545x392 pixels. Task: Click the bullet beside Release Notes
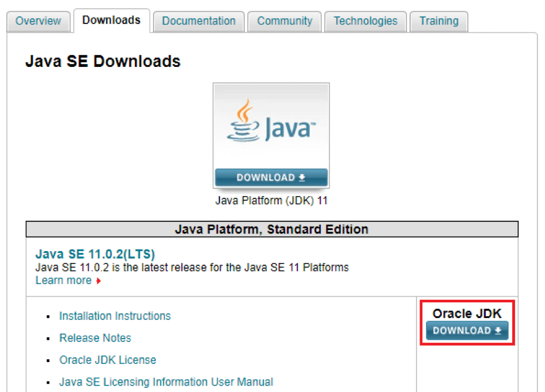[x=49, y=338]
